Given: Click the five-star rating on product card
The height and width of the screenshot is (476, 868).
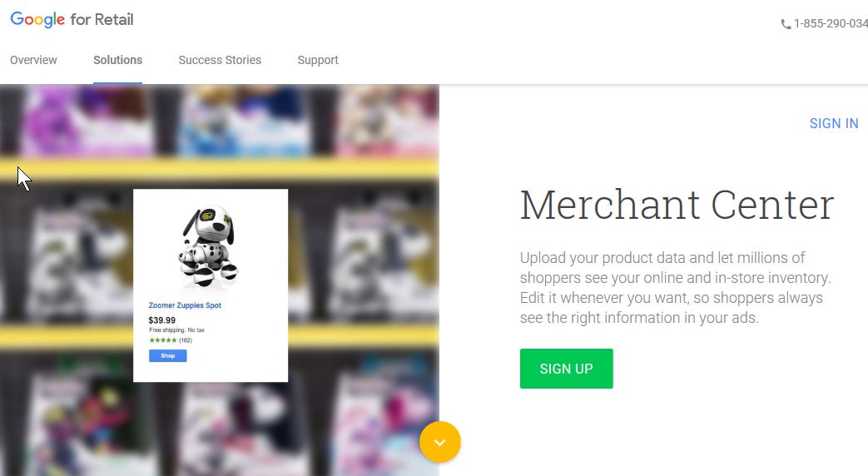Looking at the screenshot, I should [163, 340].
